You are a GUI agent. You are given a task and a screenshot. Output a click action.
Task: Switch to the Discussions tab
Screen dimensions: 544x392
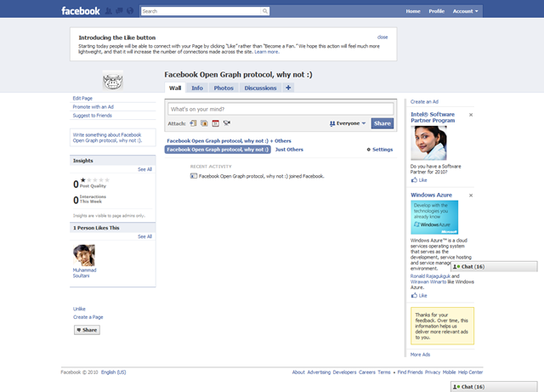pos(260,88)
